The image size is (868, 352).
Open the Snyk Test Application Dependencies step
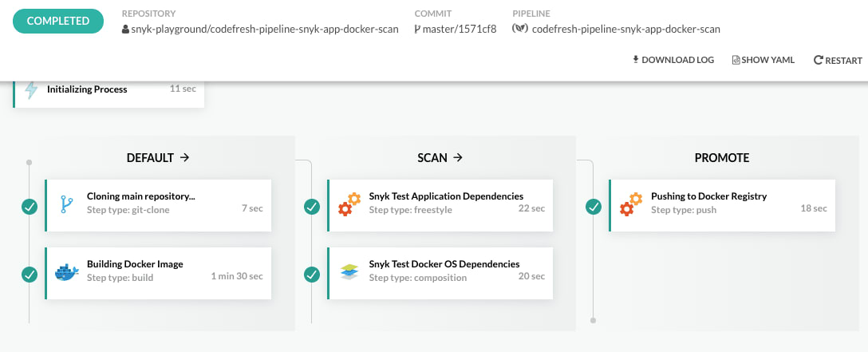click(440, 205)
